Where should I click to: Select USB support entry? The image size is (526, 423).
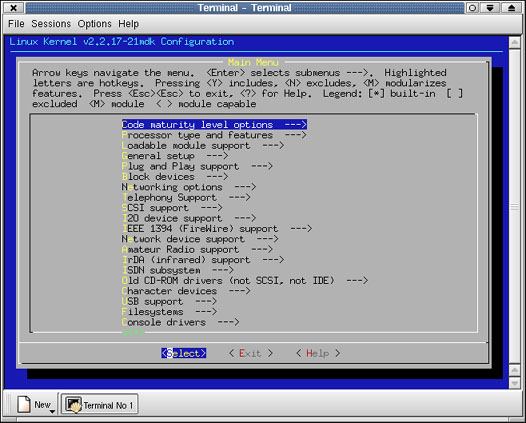coord(169,302)
